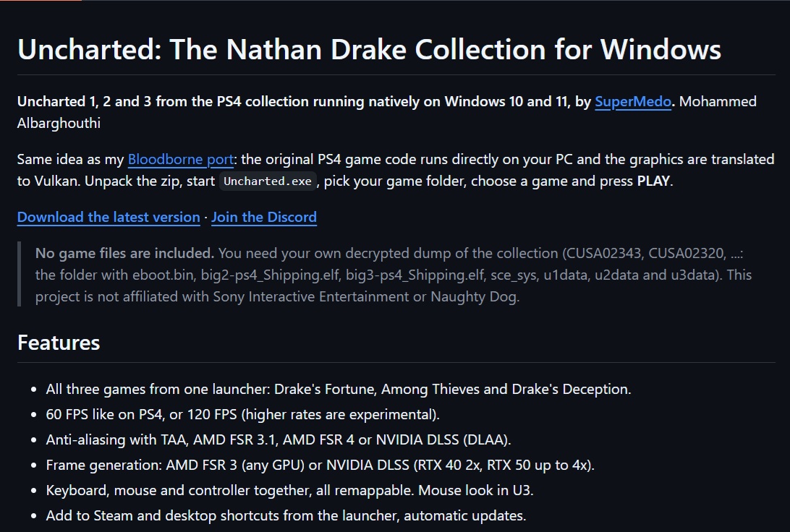Image resolution: width=790 pixels, height=532 pixels.
Task: Click the 'All three games from one launcher' bullet
Action: click(x=339, y=390)
